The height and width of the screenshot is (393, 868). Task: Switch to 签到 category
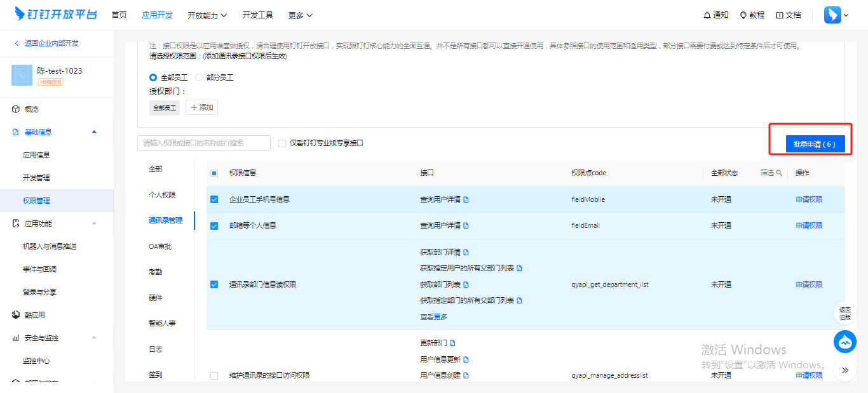(x=156, y=375)
